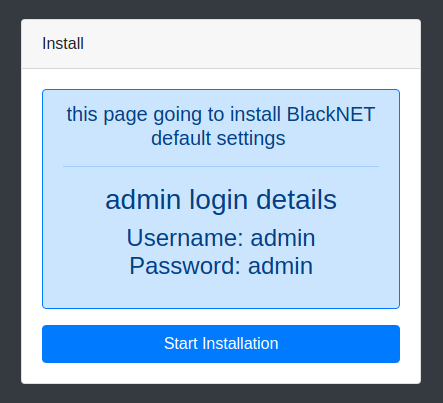
Task: Click the 'Username:' label text
Action: pyautogui.click(x=185, y=238)
